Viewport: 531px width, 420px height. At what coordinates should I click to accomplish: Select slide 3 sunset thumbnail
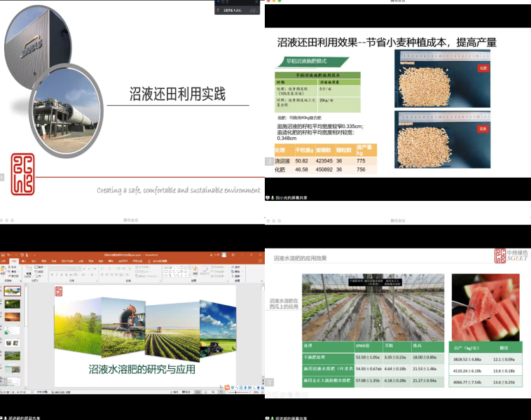[x=13, y=317]
